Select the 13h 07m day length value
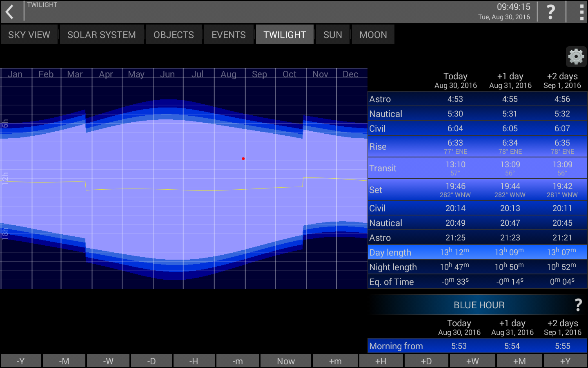 pos(562,252)
